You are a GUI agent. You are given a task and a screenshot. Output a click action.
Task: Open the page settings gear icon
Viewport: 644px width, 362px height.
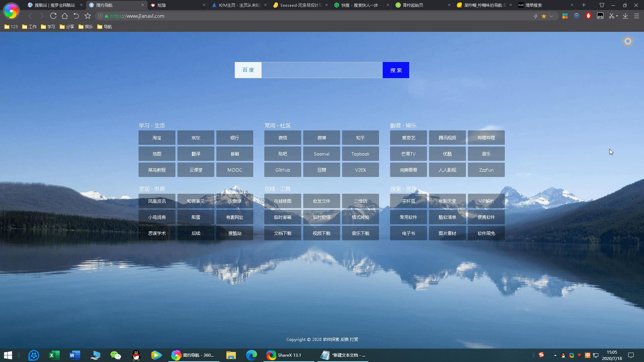[x=628, y=41]
